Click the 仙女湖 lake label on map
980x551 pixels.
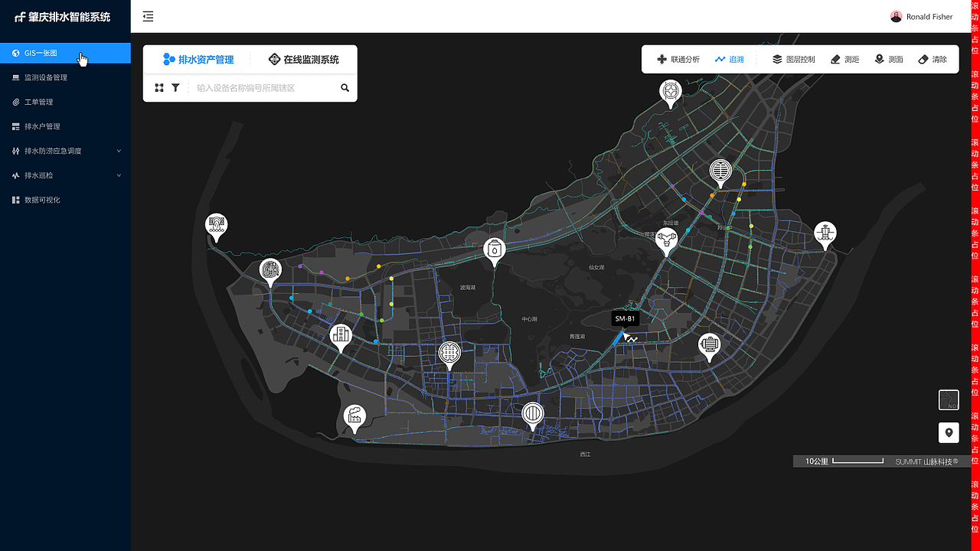596,268
